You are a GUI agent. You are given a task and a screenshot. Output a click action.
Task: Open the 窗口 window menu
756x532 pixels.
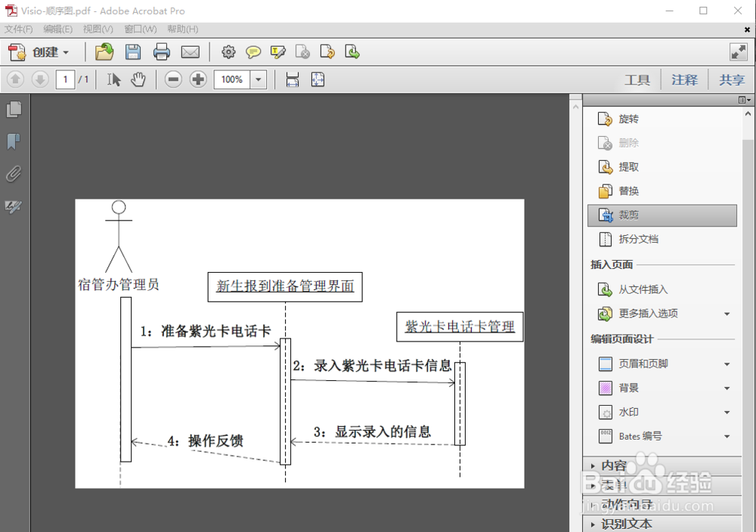click(141, 29)
